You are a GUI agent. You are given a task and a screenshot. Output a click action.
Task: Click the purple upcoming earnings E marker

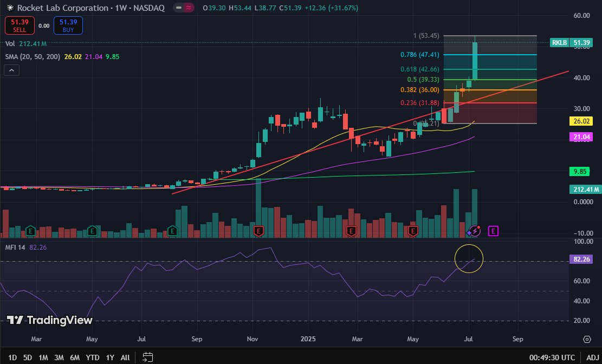point(493,231)
